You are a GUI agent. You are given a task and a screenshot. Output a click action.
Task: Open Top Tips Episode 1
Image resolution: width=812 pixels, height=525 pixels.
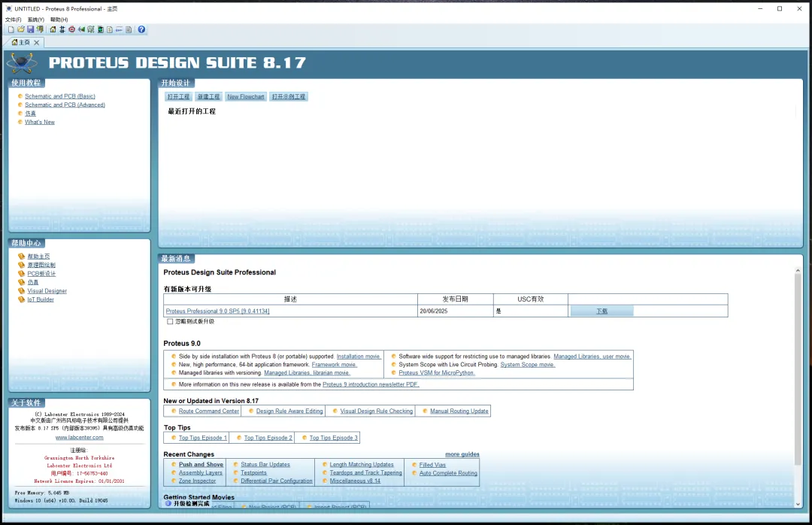pyautogui.click(x=203, y=438)
